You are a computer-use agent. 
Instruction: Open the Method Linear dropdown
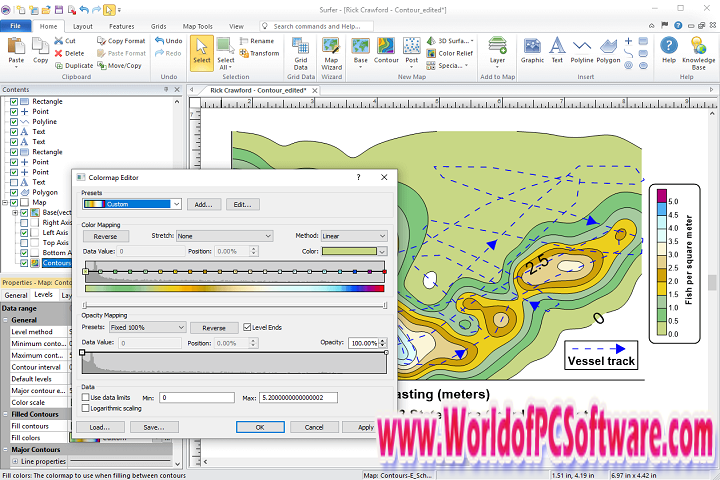point(354,236)
